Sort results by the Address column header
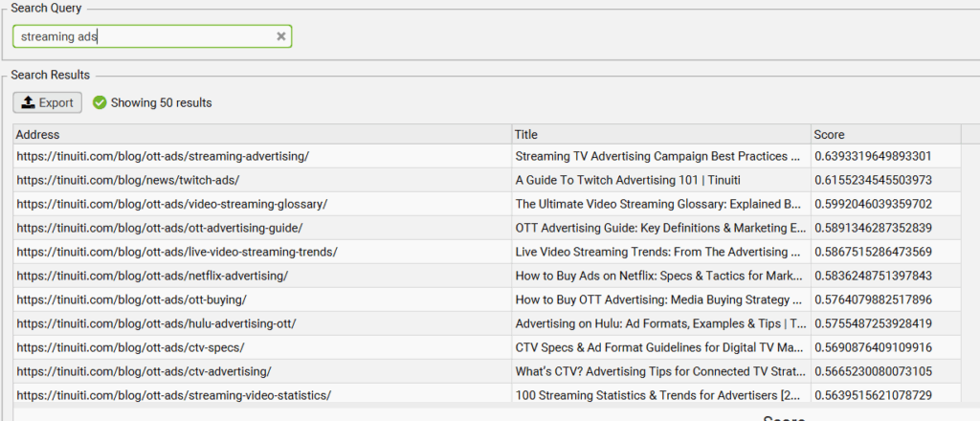Viewport: 980px width, 421px height. [262, 134]
